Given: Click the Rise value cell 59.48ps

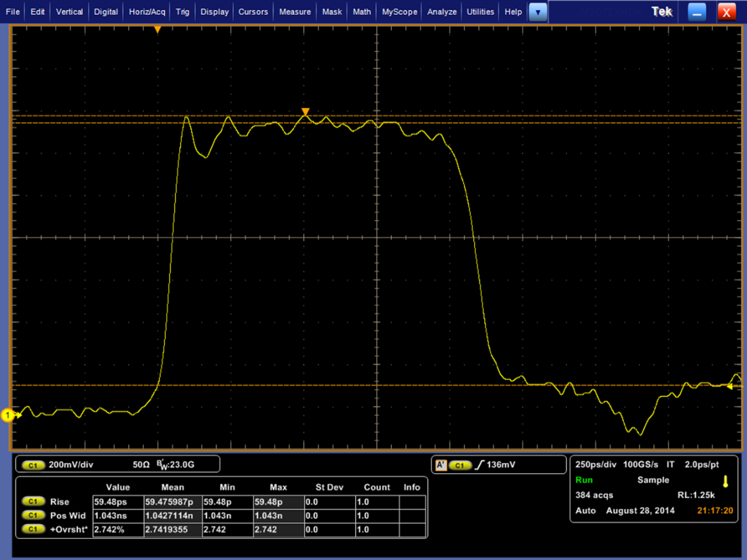Looking at the screenshot, I should [118, 502].
